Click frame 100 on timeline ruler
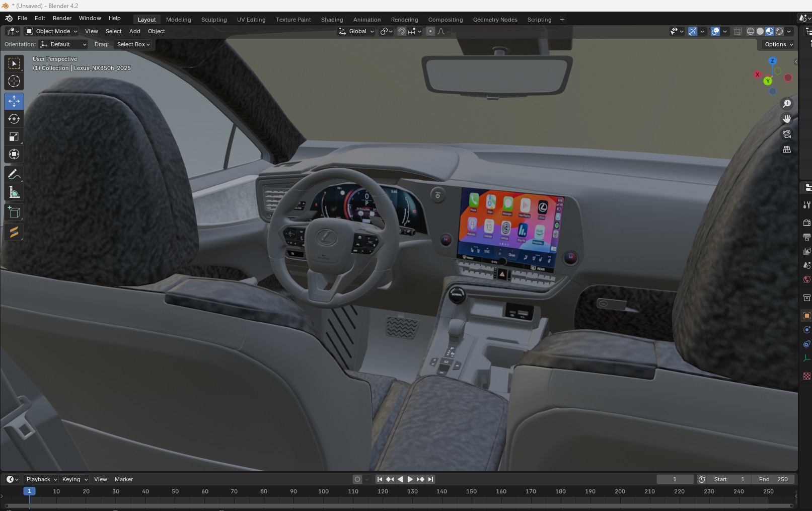The image size is (812, 511). 323,491
